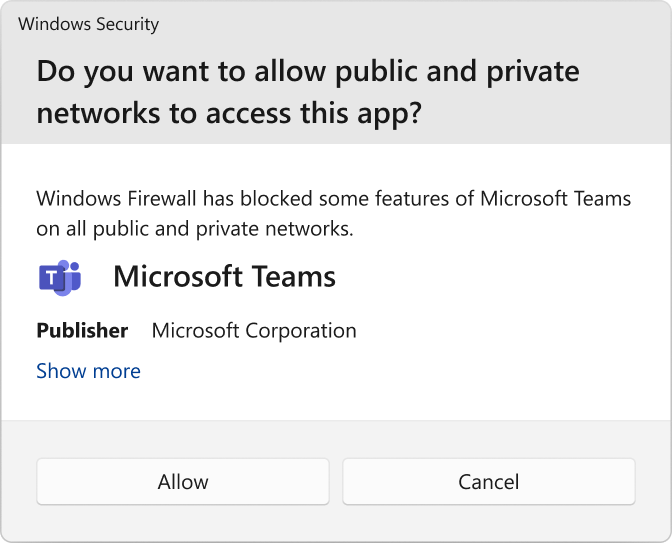This screenshot has width=672, height=543.
Task: Select the Microsoft Corporation publisher name
Action: click(x=253, y=330)
